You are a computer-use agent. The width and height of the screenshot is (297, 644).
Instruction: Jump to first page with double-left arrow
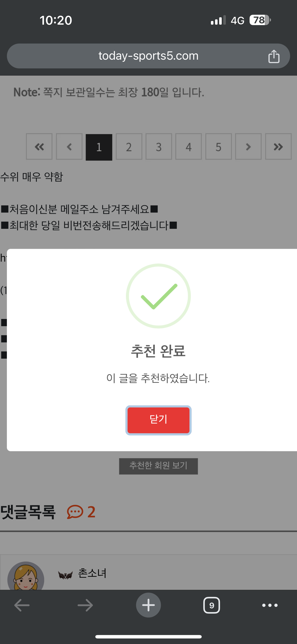[39, 147]
